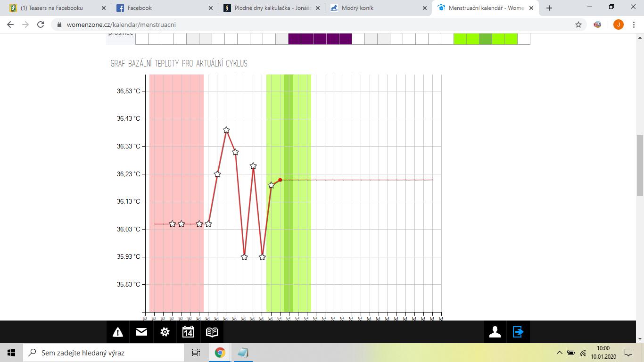644x362 pixels.
Task: Click the blue logout arrow icon
Action: [518, 332]
